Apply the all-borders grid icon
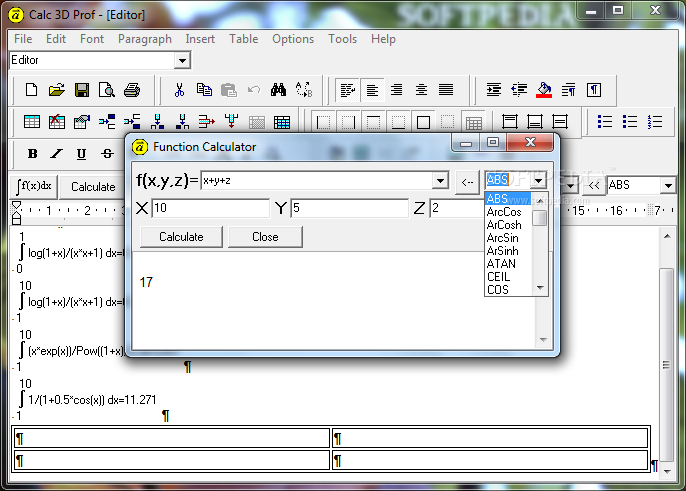Viewport: 686px width, 491px height. pos(474,123)
